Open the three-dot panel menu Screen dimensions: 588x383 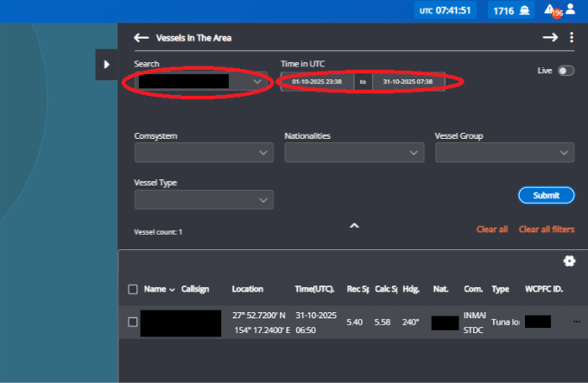click(x=572, y=37)
